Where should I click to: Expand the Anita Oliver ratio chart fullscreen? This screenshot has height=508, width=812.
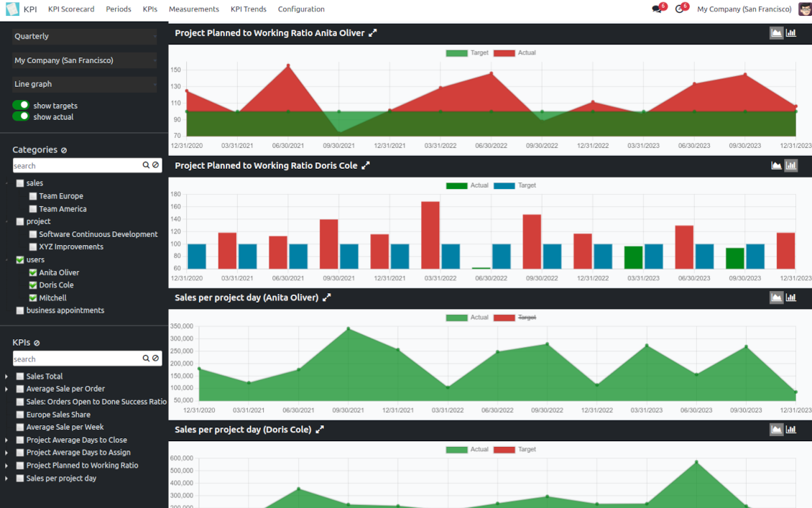click(x=373, y=32)
